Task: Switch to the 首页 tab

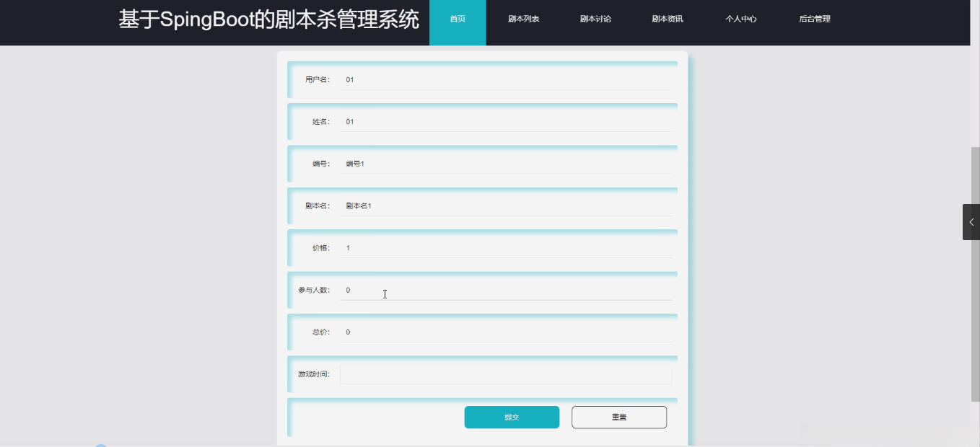Action: (458, 19)
